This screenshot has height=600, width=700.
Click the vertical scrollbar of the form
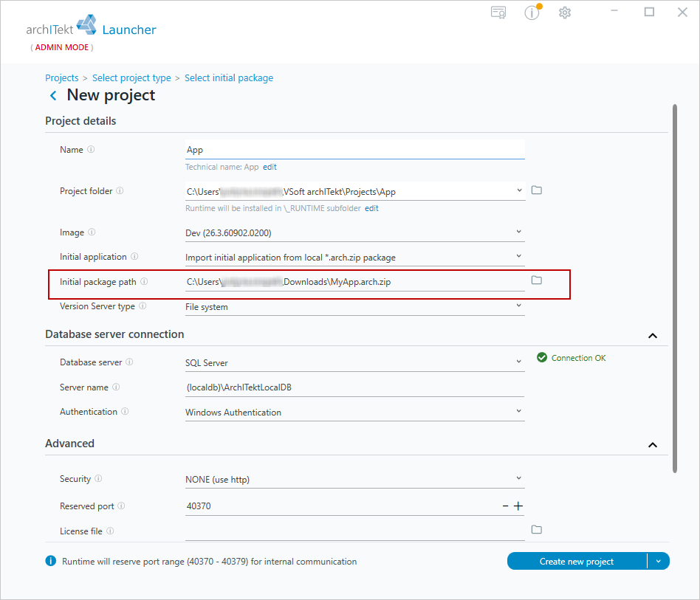675,288
